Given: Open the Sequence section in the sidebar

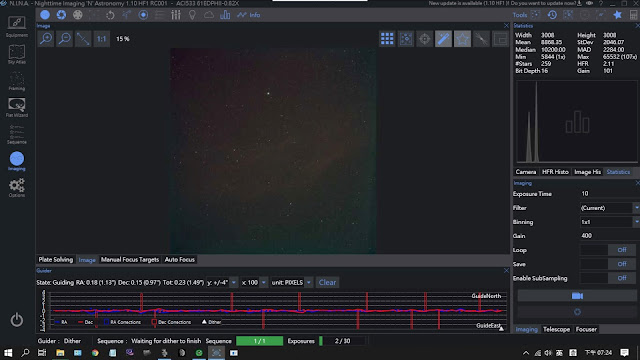Looking at the screenshot, I should pos(17,135).
